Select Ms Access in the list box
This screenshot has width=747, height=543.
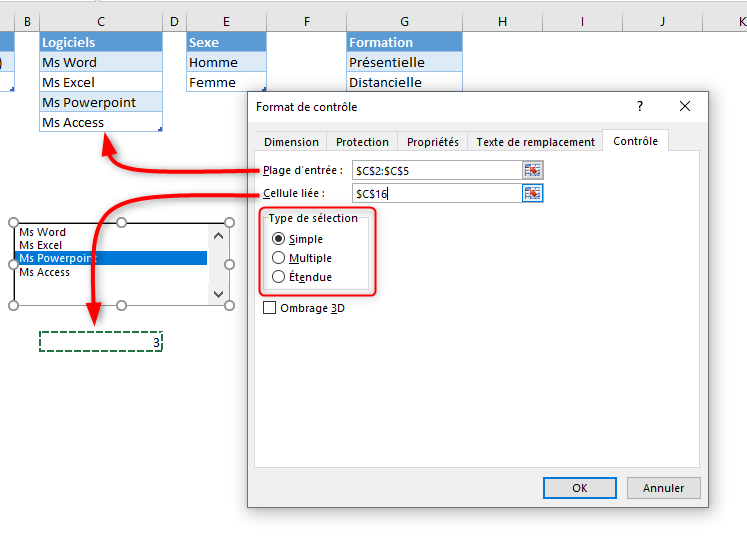112,272
